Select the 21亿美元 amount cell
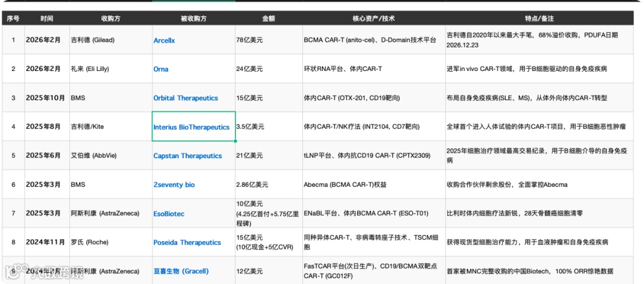The image size is (644, 284). click(268, 155)
